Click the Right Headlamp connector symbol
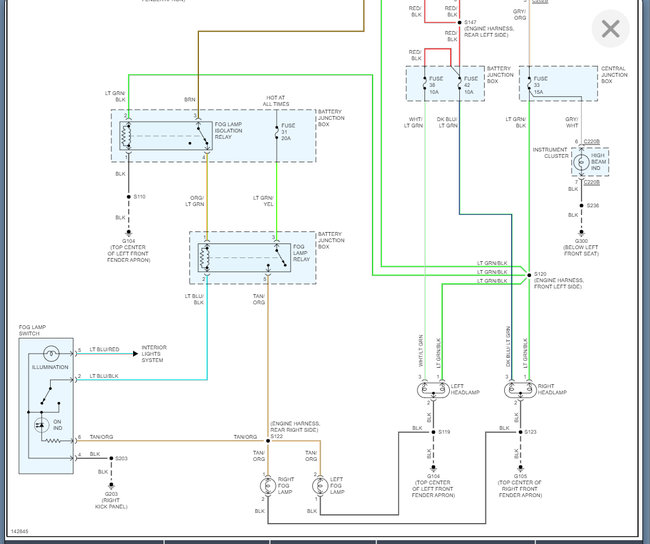 point(520,390)
